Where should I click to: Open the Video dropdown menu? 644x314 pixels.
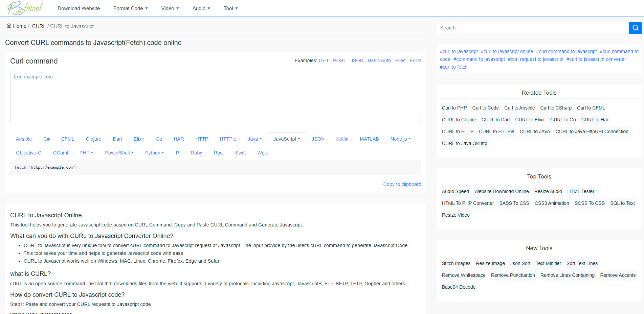170,8
